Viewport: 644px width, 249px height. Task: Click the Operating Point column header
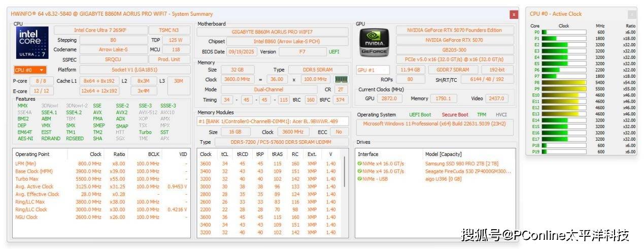coord(33,154)
